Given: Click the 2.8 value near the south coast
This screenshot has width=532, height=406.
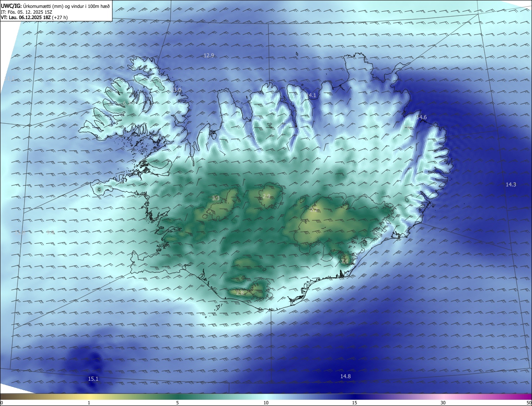Looking at the screenshot, I should click(240, 292).
